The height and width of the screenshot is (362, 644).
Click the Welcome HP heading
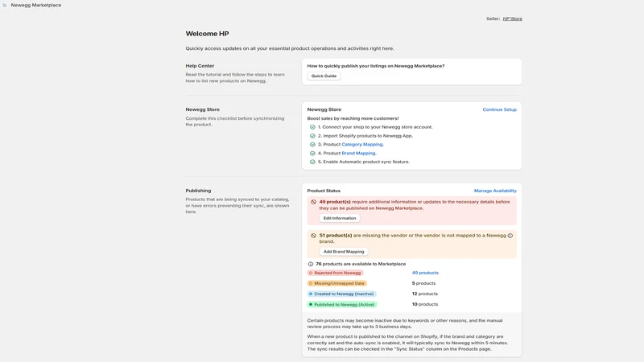pos(207,34)
